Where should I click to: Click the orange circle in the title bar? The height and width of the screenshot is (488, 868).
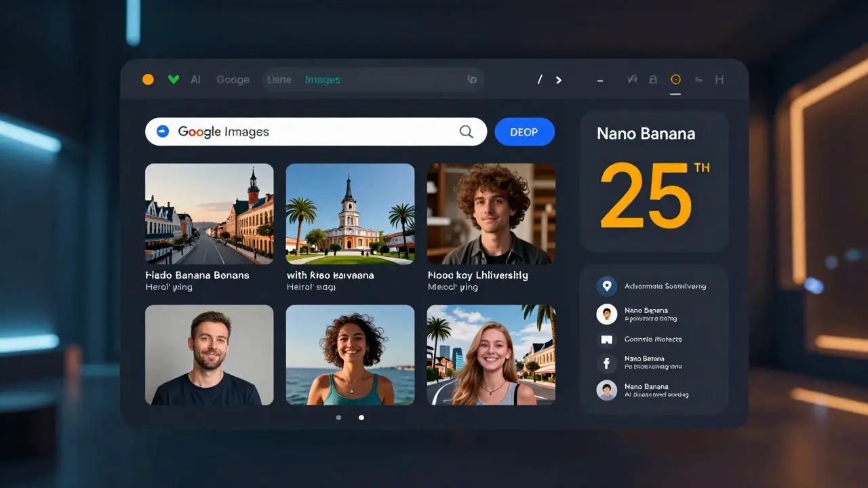click(x=148, y=79)
